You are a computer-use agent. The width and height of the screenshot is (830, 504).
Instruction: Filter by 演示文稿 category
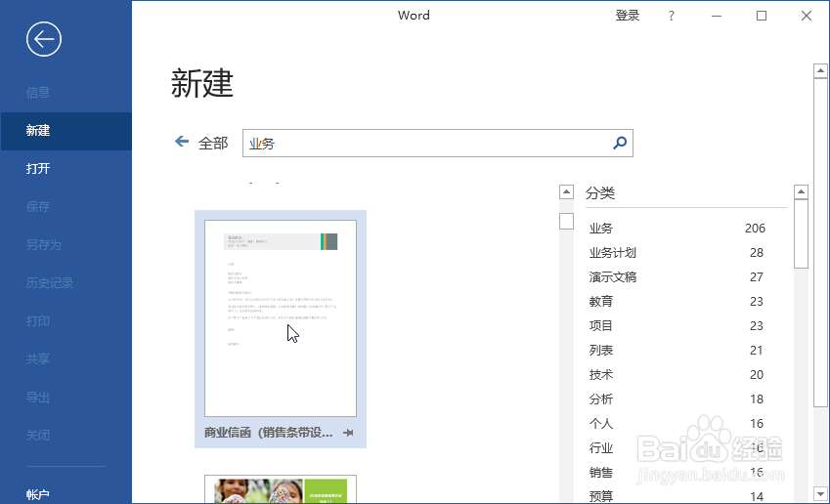click(677, 277)
